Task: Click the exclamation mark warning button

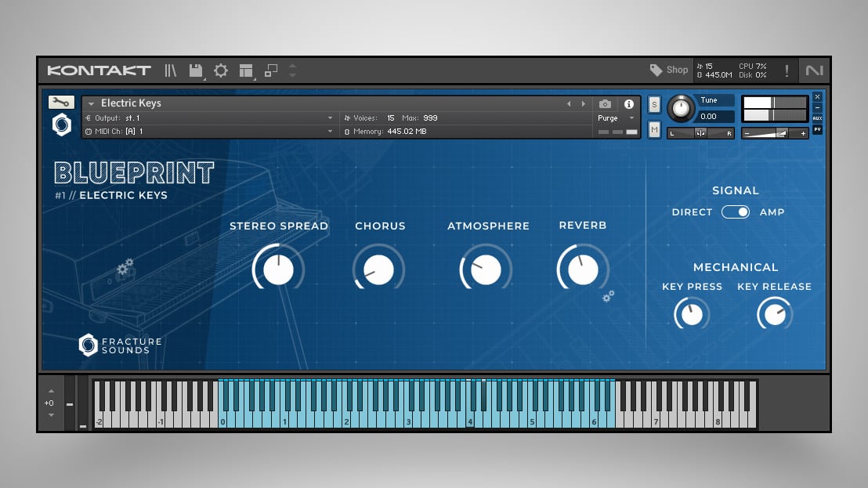Action: click(786, 70)
